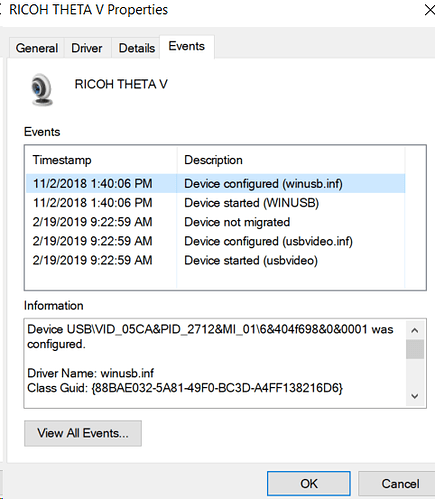Click the Information scroll up arrow
Screen dimensions: 435x499
pos(415,330)
